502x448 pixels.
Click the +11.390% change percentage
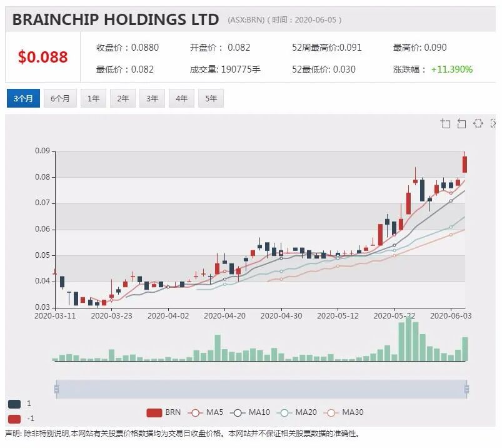[452, 69]
